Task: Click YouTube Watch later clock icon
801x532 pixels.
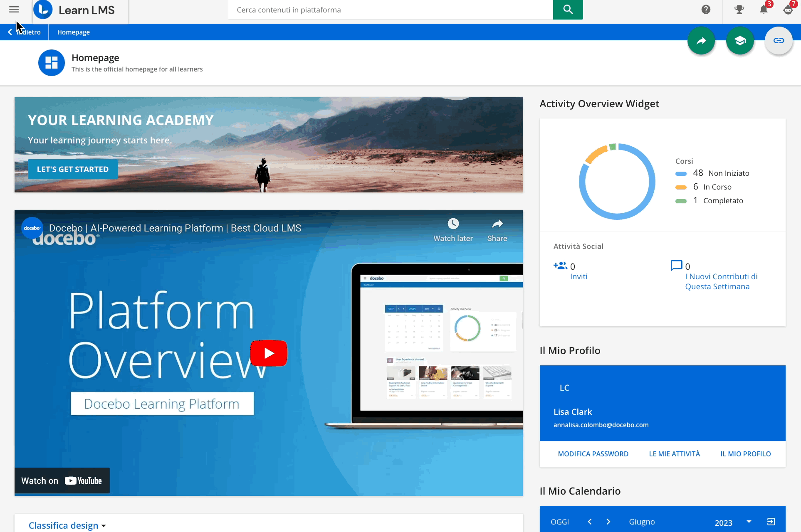Action: pos(453,224)
